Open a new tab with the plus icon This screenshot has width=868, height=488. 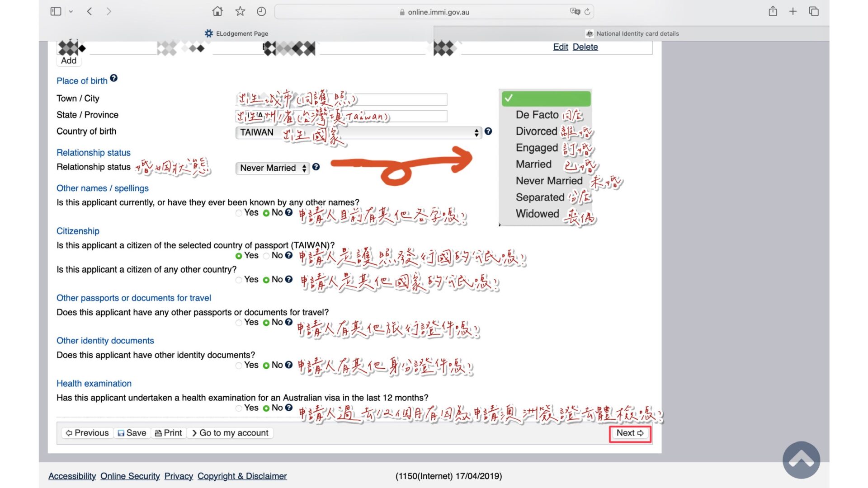793,12
